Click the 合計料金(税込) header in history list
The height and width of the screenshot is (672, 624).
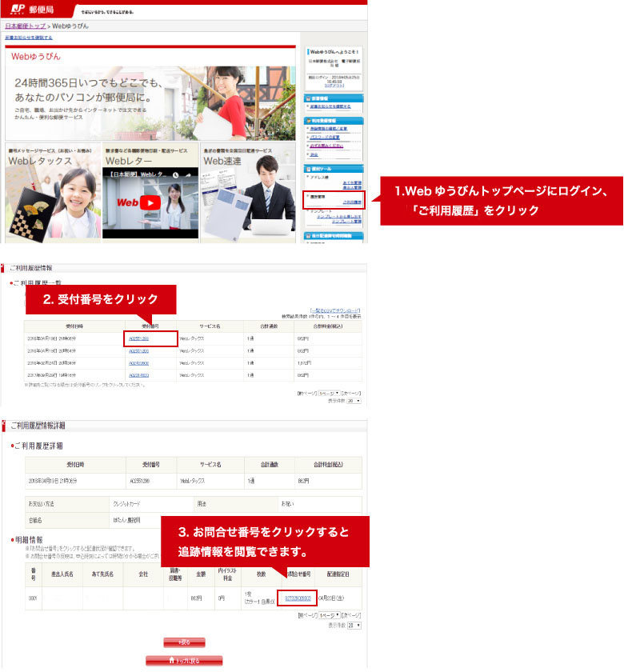coord(328,326)
